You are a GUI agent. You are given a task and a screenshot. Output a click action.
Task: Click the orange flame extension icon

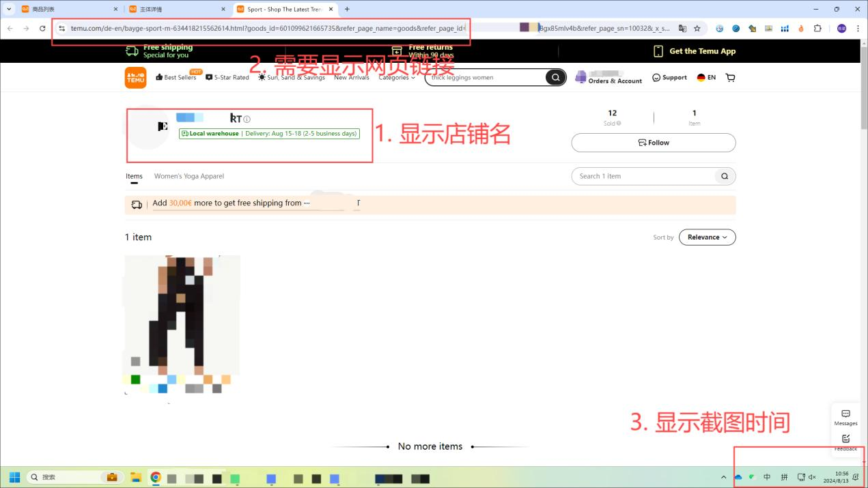tap(801, 29)
